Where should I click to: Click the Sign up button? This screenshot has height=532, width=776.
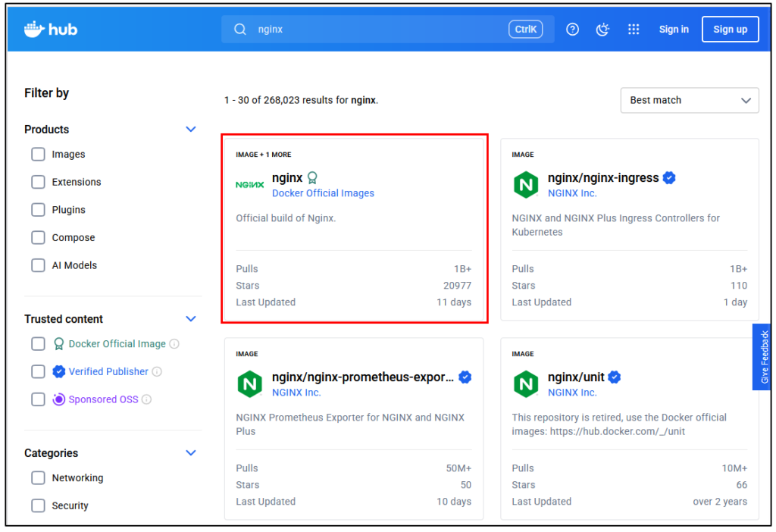pos(730,30)
